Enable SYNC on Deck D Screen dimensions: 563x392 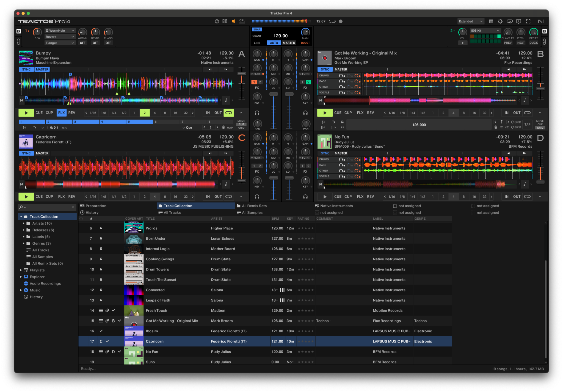pos(325,153)
